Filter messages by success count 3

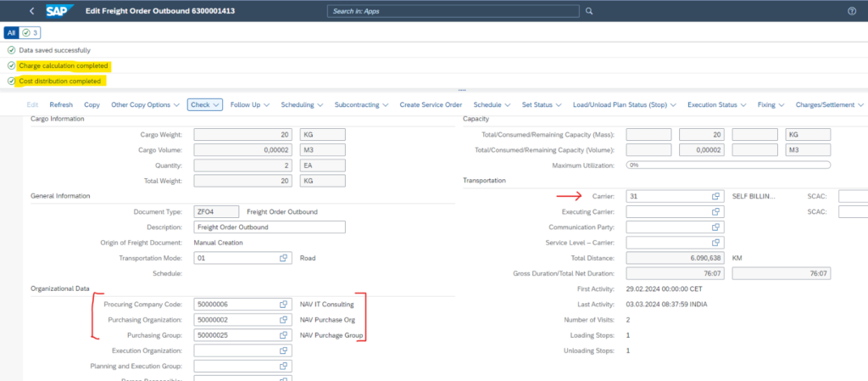[x=31, y=32]
